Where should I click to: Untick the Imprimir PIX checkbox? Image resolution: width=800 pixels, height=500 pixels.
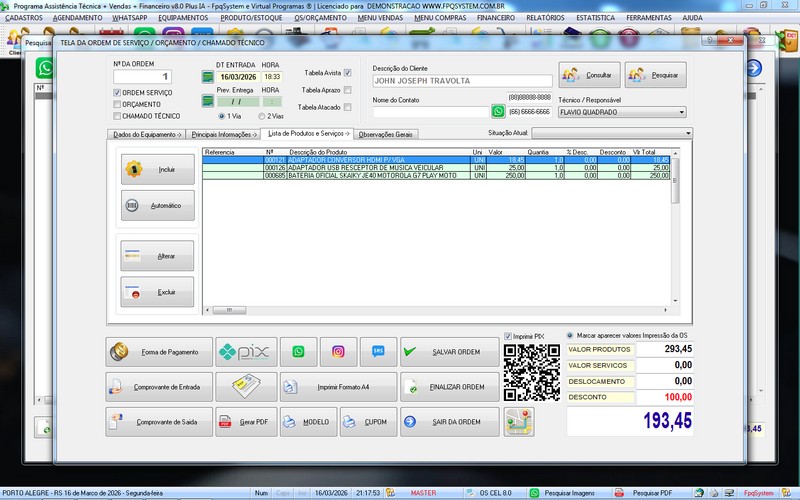(508, 336)
